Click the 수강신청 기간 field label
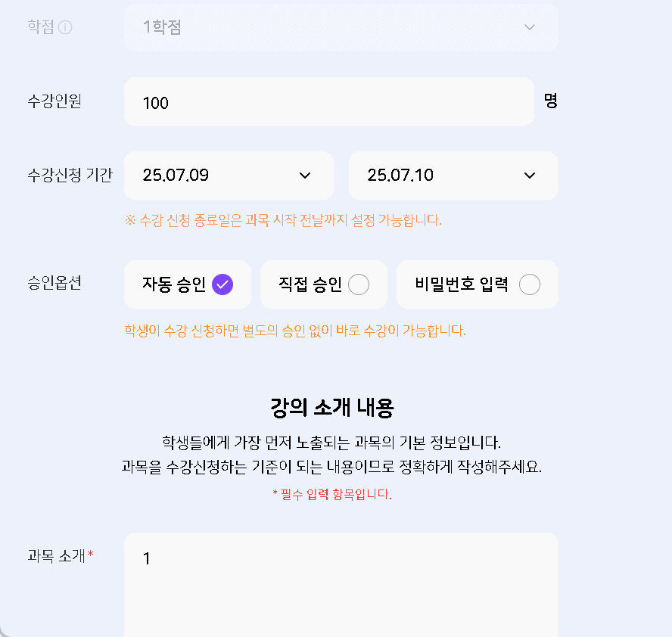Viewport: 672px width, 637px height. (x=70, y=176)
